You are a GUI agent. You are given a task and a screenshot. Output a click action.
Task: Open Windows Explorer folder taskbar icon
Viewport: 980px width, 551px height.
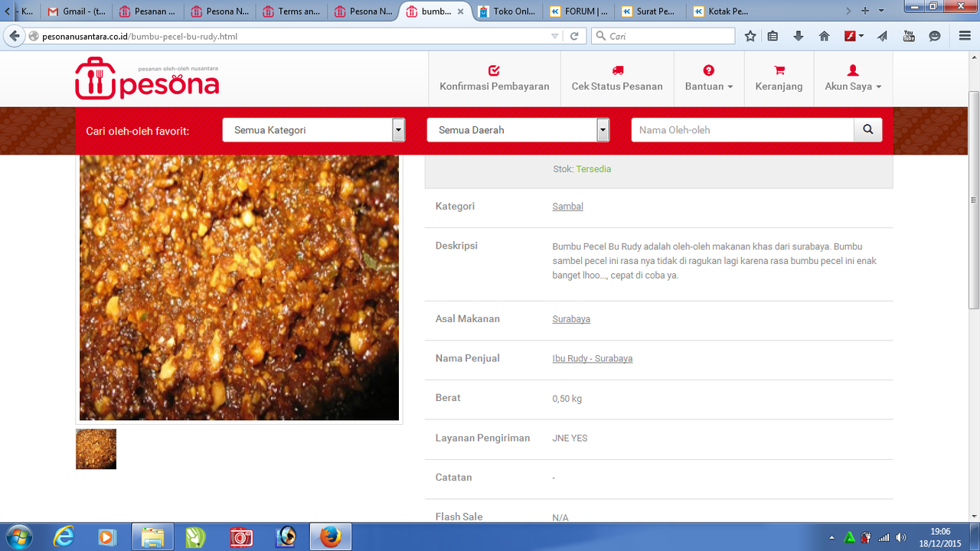152,537
